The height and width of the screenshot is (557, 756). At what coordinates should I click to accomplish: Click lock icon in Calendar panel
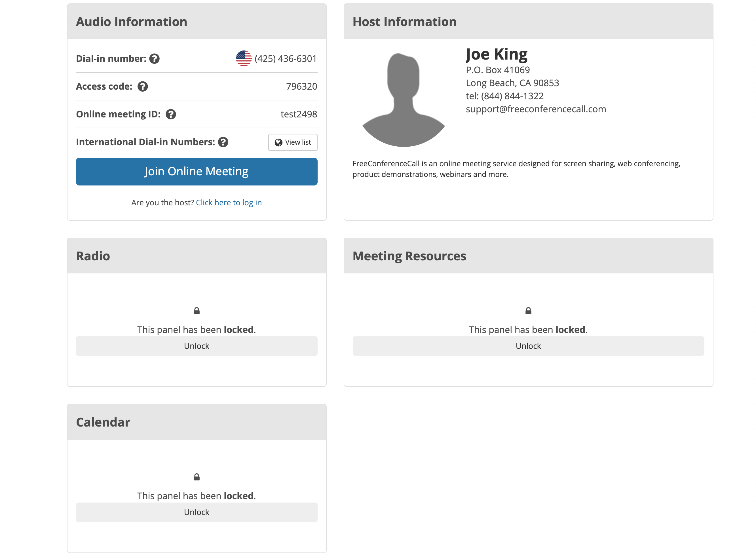click(197, 477)
